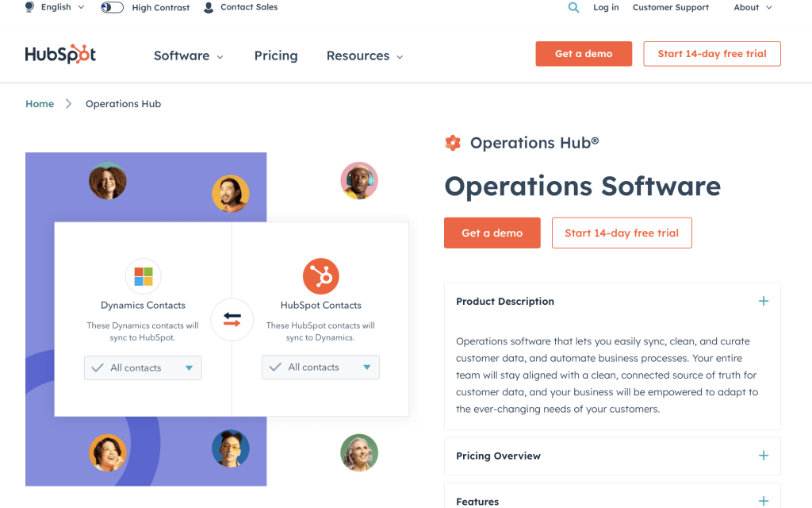Click Log in
Screen dimensions: 812x508
click(x=606, y=7)
